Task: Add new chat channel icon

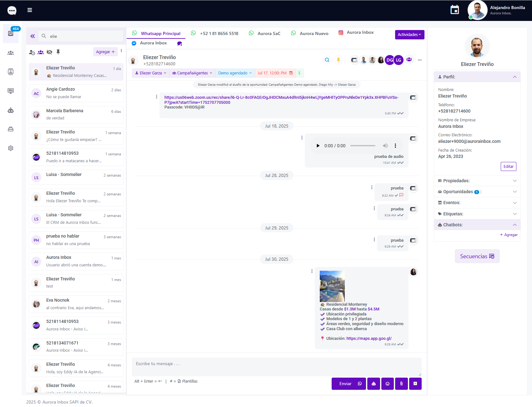Action: coord(180,43)
